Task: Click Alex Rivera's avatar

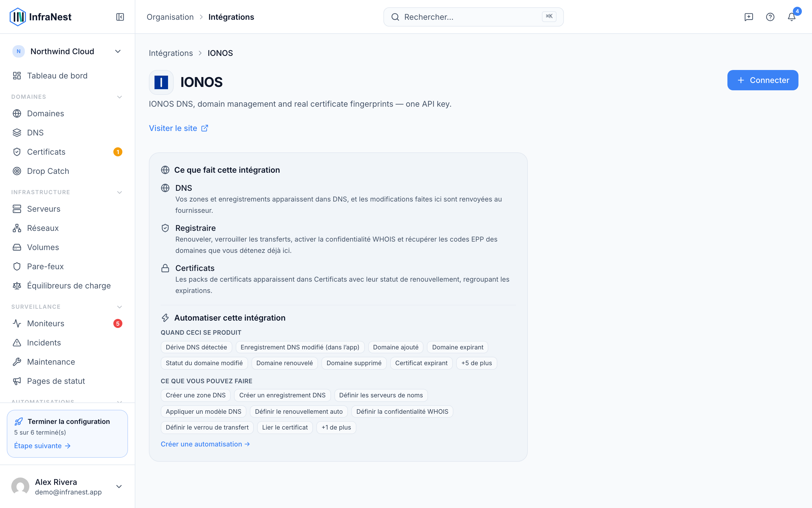Action: 20,487
